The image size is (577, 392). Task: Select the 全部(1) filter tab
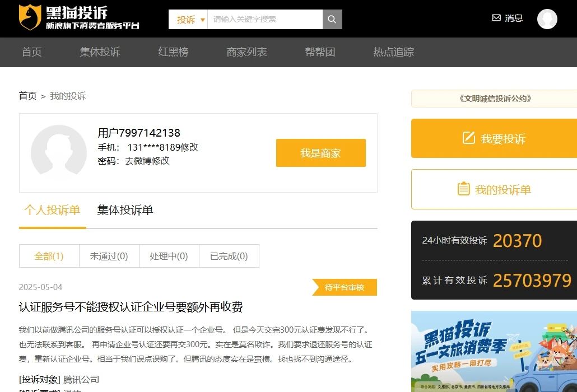49,256
